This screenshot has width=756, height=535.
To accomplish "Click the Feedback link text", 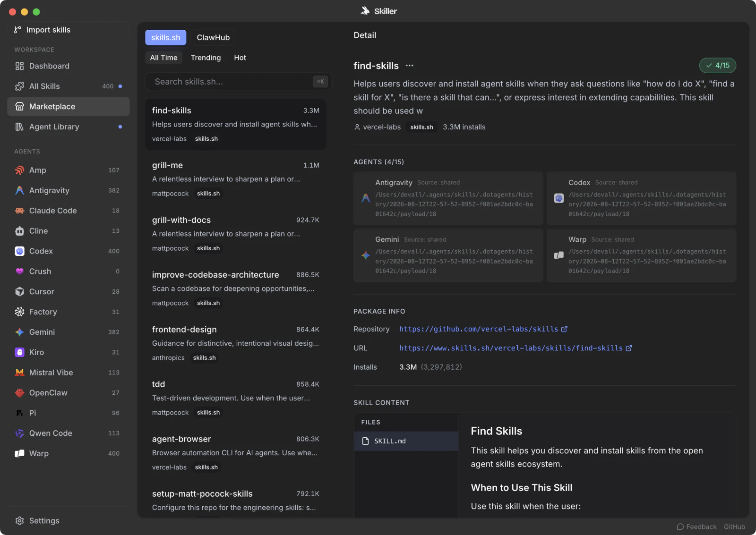I will click(x=701, y=527).
